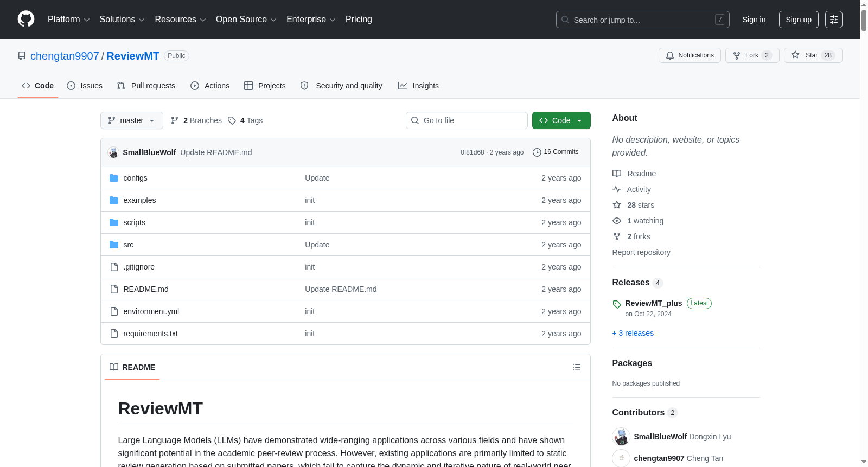The image size is (868, 467).
Task: Click the Contributors heading link
Action: coord(645,413)
